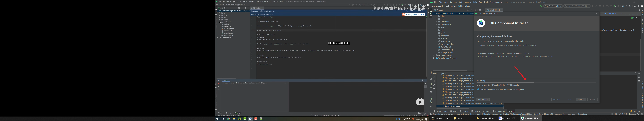The height and width of the screenshot is (121, 644).
Task: Switch to the Logcat tool tab
Action: click(x=486, y=111)
